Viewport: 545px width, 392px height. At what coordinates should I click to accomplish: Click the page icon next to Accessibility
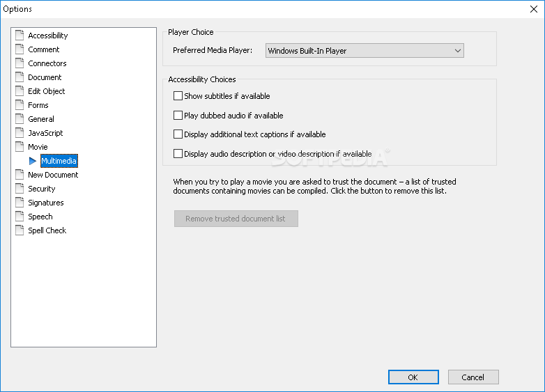pos(20,35)
